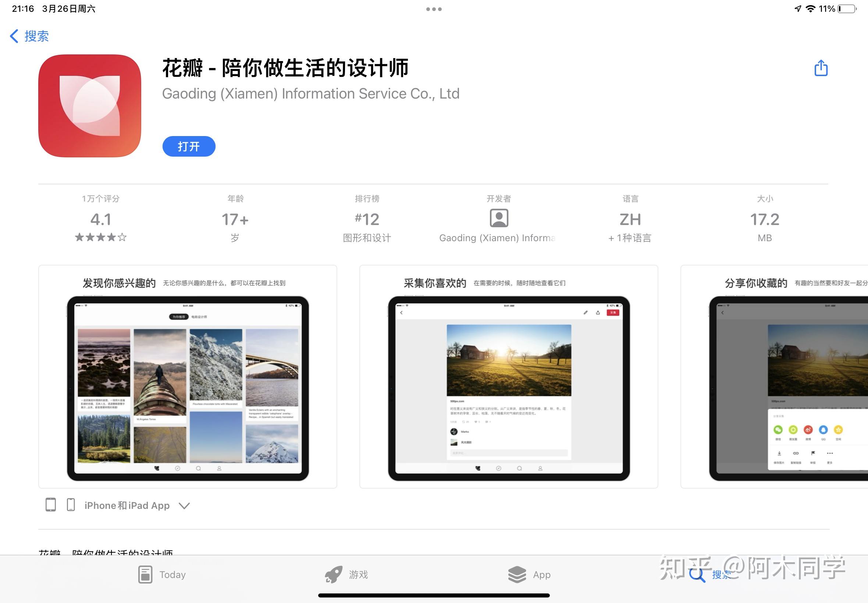Screen dimensions: 868x603
Task: Open the 发现你感兴趣的 screenshot
Action: point(188,377)
